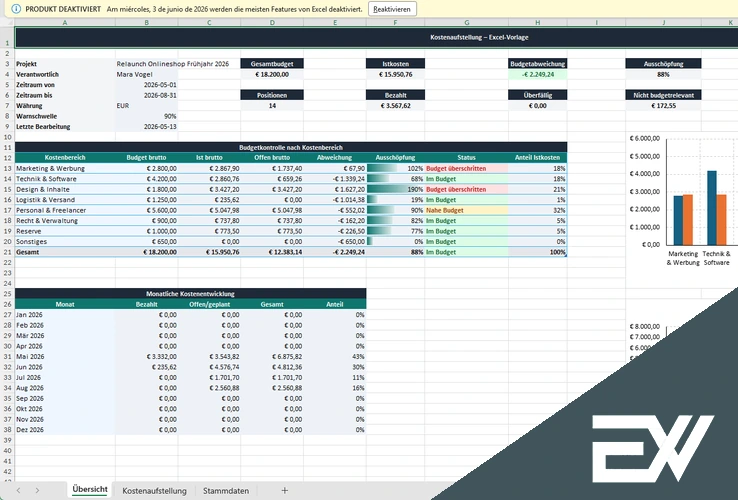Select the Bezahlt value € 3.567,62
This screenshot has height=500, width=738.
(395, 105)
